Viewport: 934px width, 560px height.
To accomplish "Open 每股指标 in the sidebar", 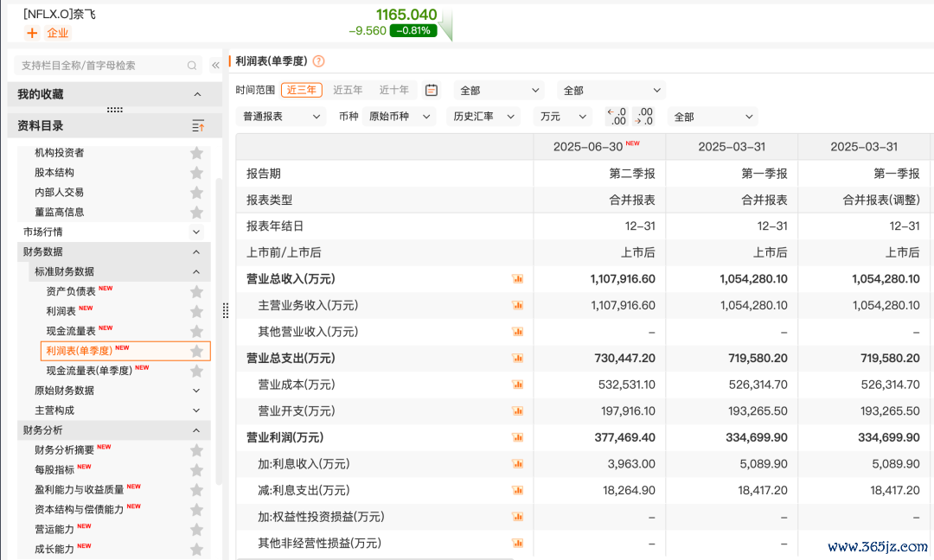I will (54, 470).
